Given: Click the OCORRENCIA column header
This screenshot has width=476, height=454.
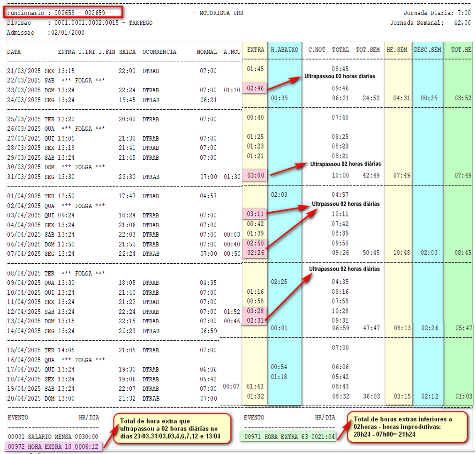Looking at the screenshot, I should pyautogui.click(x=159, y=52).
